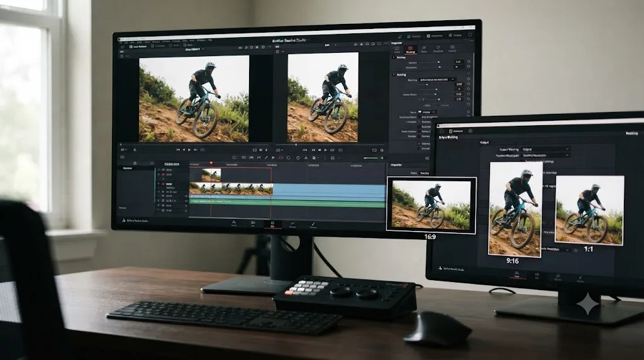Click the timeline timecode display
Viewport: 644px width, 360px height.
172,164
